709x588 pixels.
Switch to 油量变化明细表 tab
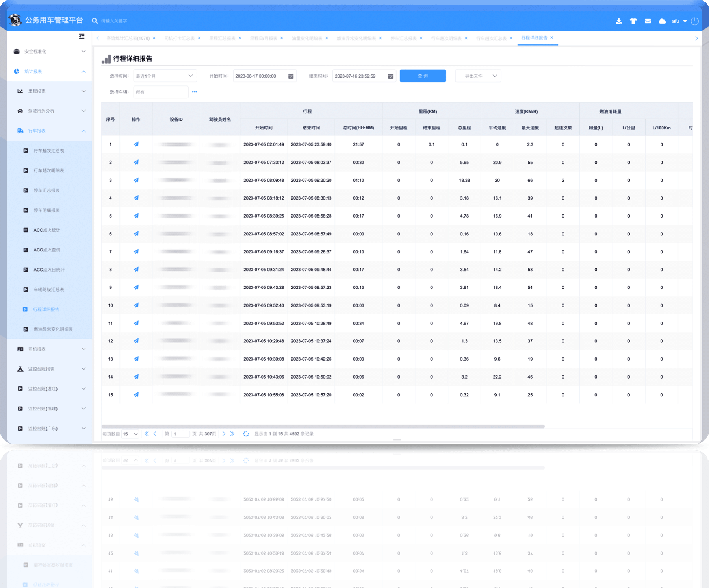307,38
